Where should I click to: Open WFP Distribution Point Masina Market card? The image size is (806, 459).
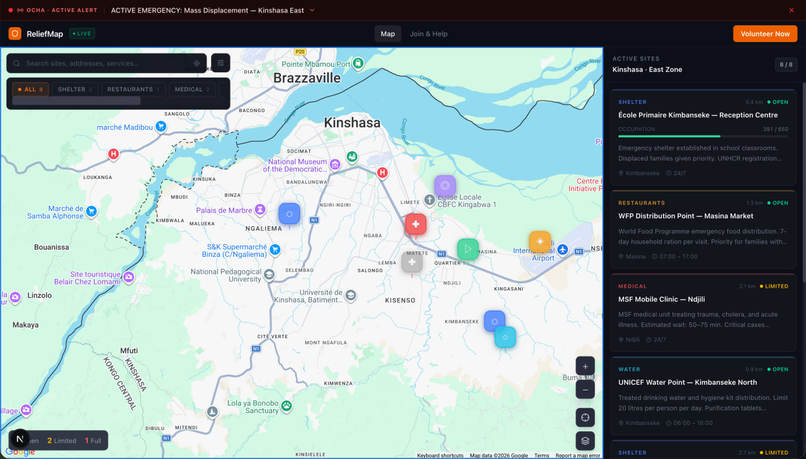pos(703,229)
